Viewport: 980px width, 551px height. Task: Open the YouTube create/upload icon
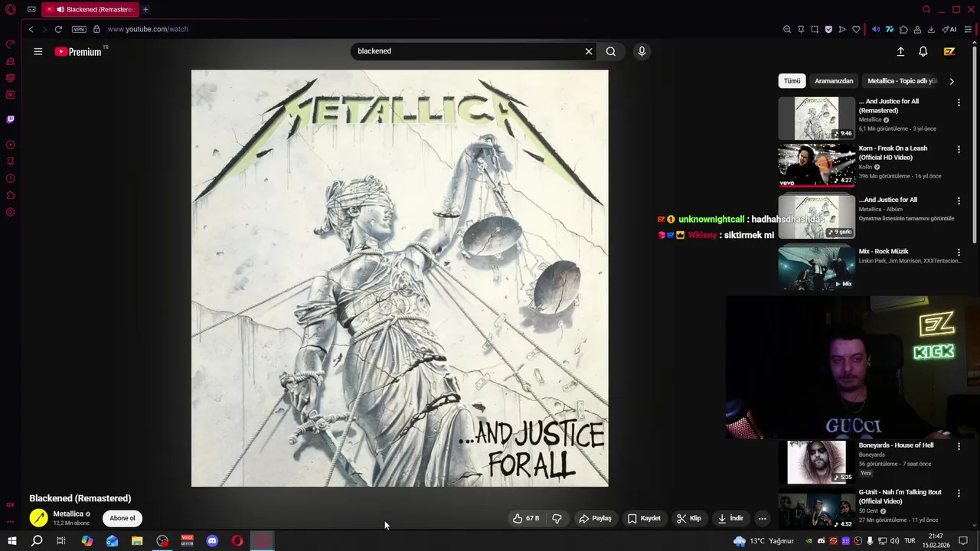[x=900, y=51]
